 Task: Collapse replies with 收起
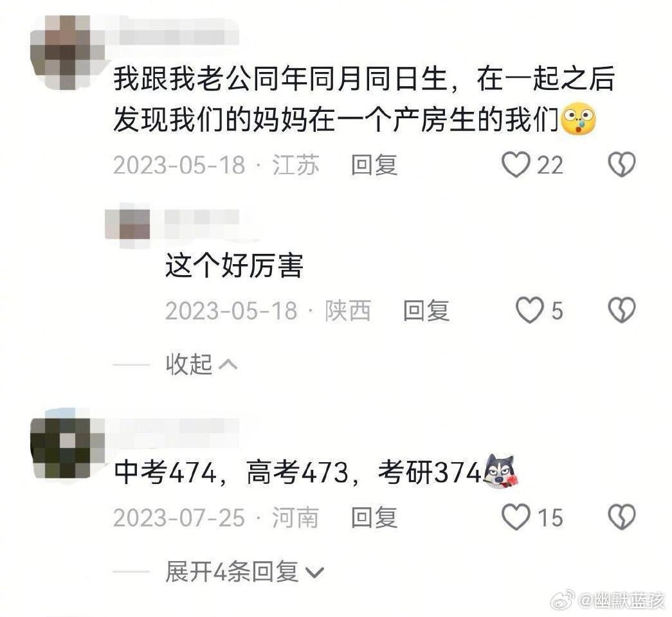click(x=201, y=364)
